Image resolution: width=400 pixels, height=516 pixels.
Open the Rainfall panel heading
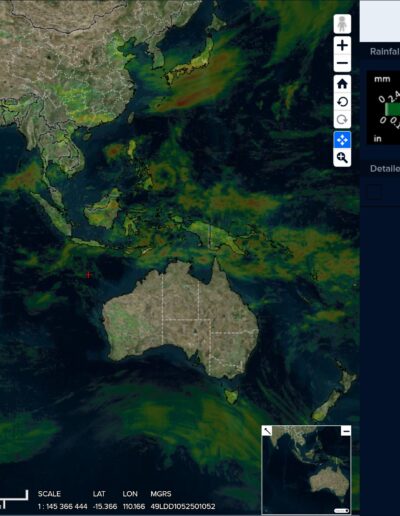pyautogui.click(x=385, y=51)
